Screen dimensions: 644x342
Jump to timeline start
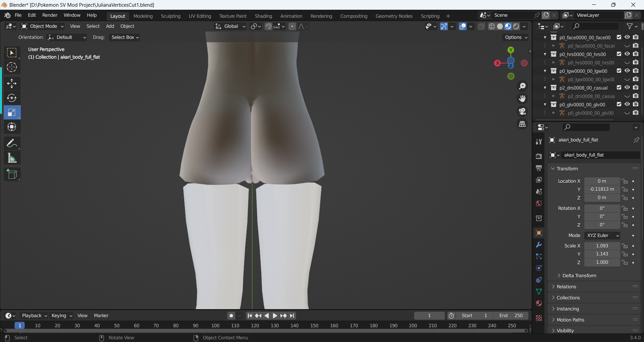tap(250, 316)
